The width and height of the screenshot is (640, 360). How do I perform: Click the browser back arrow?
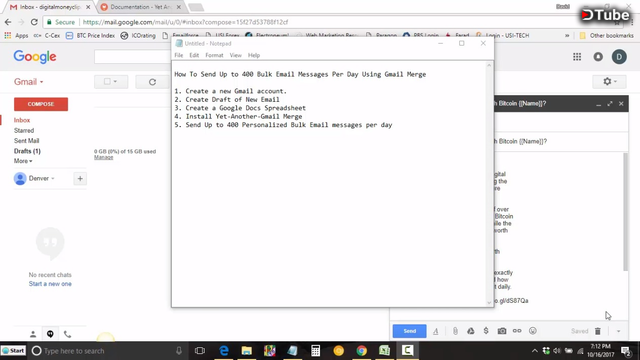coord(8,22)
